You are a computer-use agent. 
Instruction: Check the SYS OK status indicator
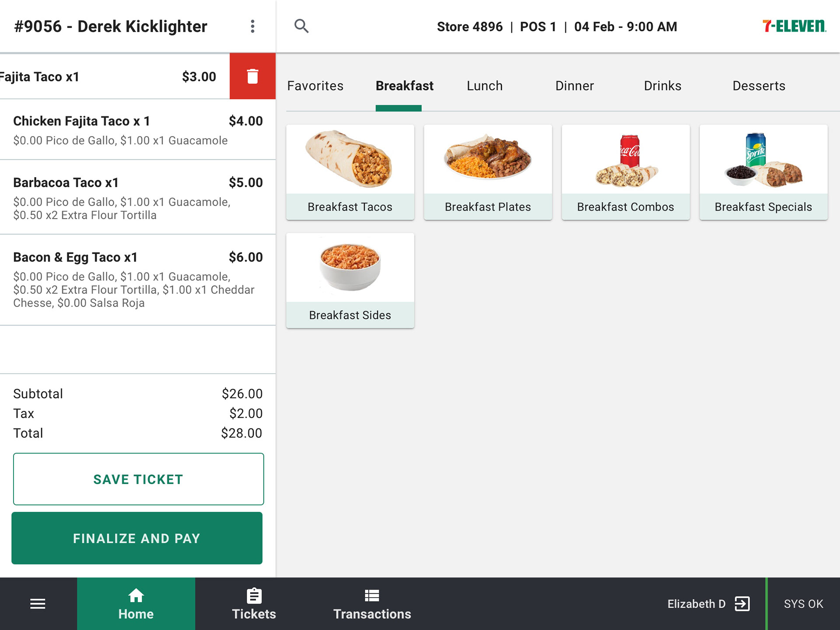[803, 604]
